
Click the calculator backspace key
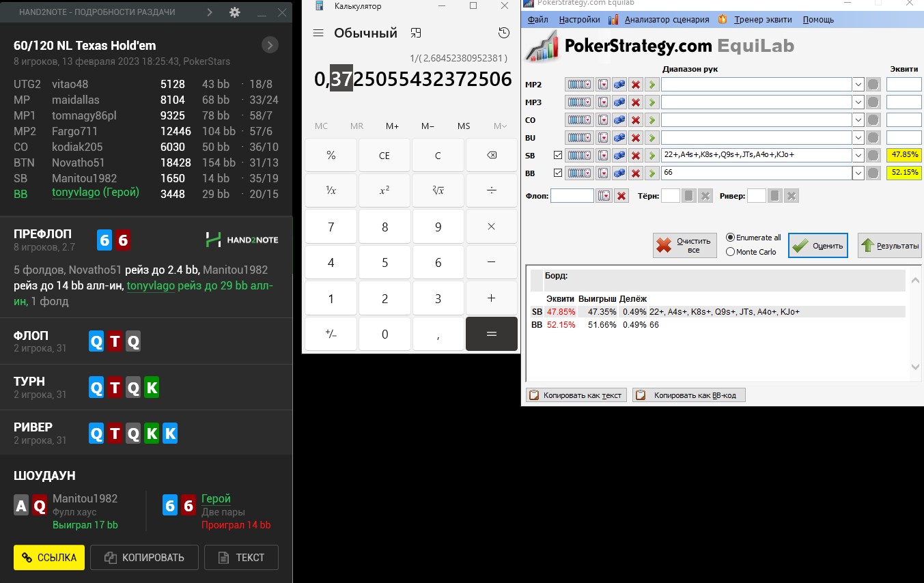492,156
